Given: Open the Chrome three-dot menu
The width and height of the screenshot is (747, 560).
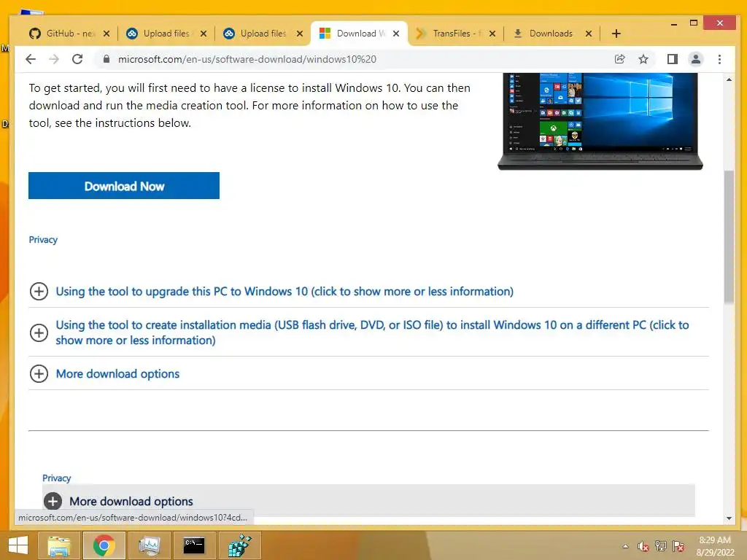Looking at the screenshot, I should click(719, 59).
